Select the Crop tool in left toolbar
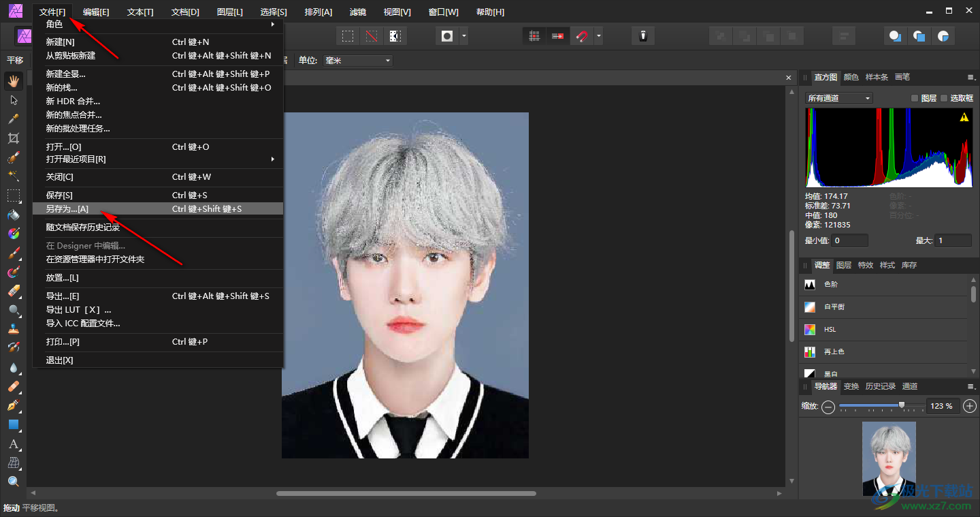Viewport: 980px width, 517px height. coord(13,138)
